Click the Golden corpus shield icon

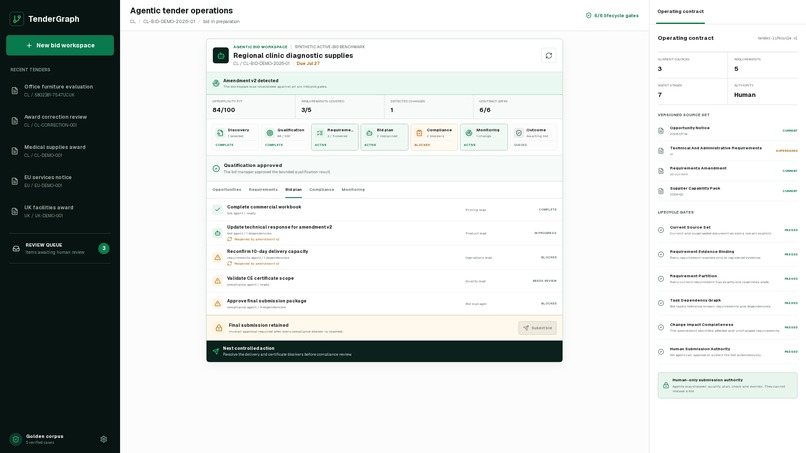coord(16,439)
